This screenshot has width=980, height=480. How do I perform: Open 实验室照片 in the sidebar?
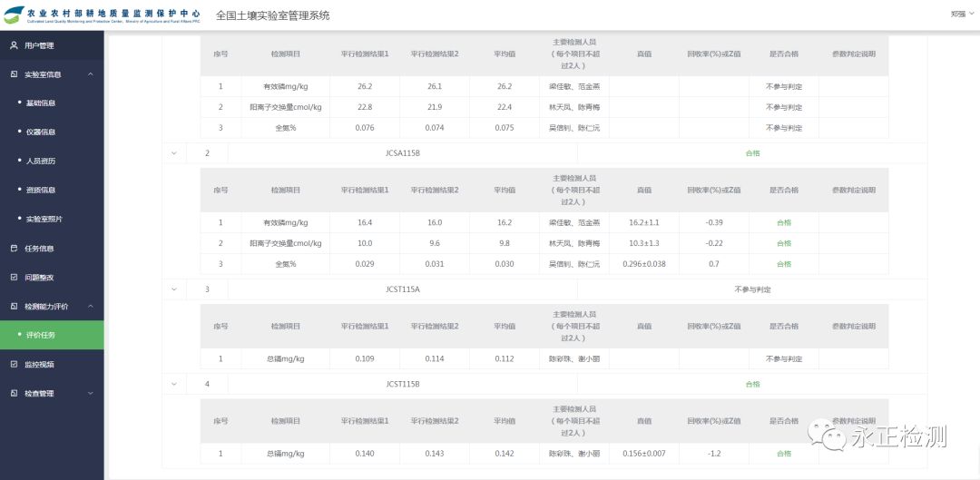click(44, 219)
